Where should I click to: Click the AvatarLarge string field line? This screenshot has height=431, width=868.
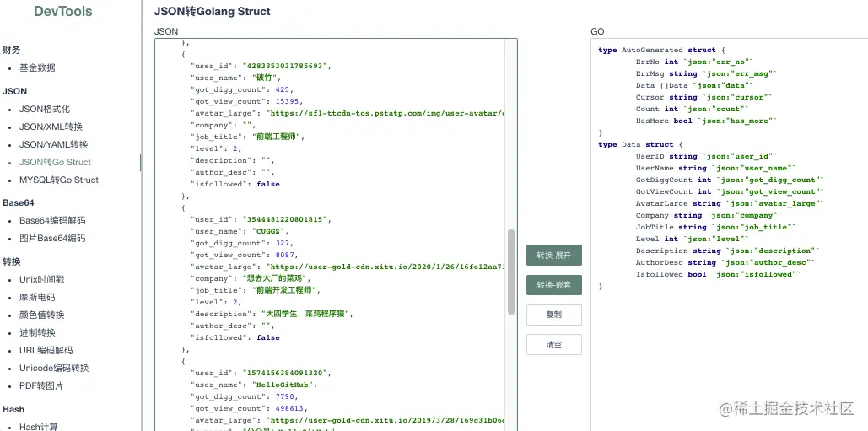[731, 203]
